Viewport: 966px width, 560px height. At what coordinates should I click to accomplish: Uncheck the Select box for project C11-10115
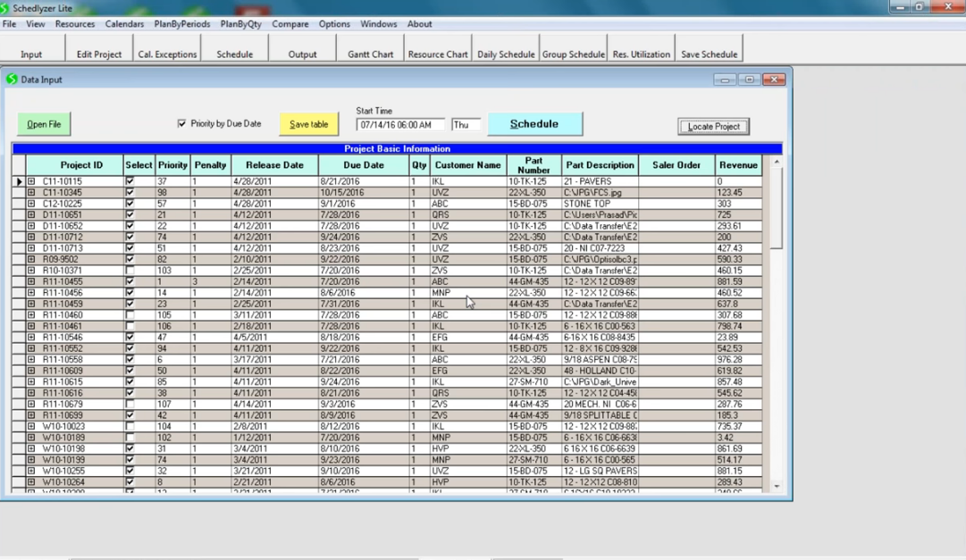coord(130,181)
